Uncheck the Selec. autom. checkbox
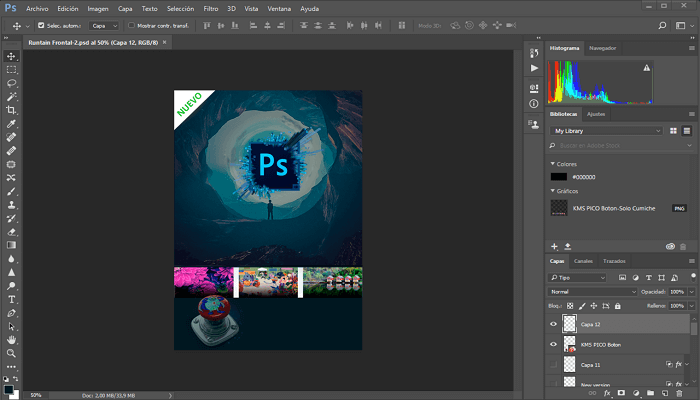Image resolution: width=700 pixels, height=400 pixels. pyautogui.click(x=41, y=25)
